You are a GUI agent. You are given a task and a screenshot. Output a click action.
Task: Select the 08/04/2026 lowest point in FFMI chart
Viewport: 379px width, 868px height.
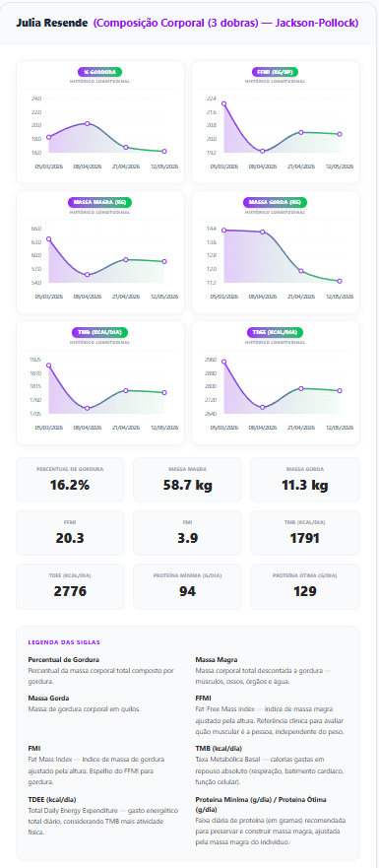tap(263, 151)
